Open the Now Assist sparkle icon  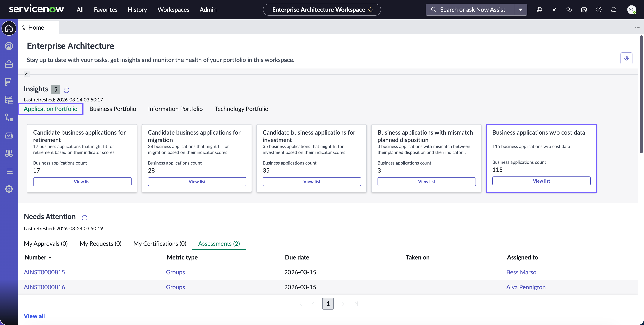pos(554,10)
